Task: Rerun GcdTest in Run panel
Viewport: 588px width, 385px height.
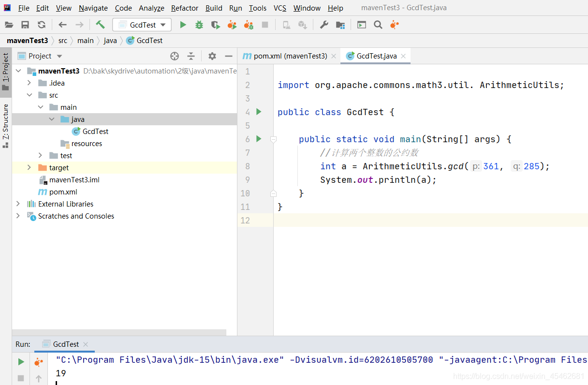Action: coord(21,362)
